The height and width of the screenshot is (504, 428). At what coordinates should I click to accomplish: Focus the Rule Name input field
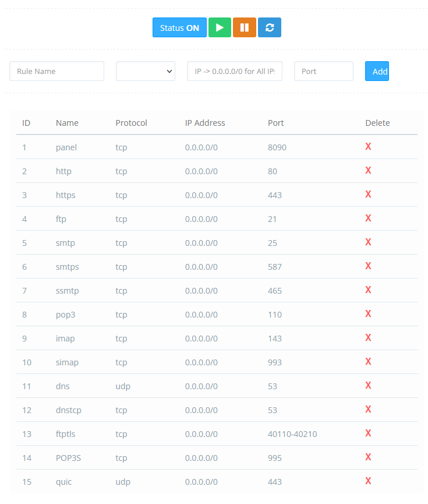pos(57,71)
